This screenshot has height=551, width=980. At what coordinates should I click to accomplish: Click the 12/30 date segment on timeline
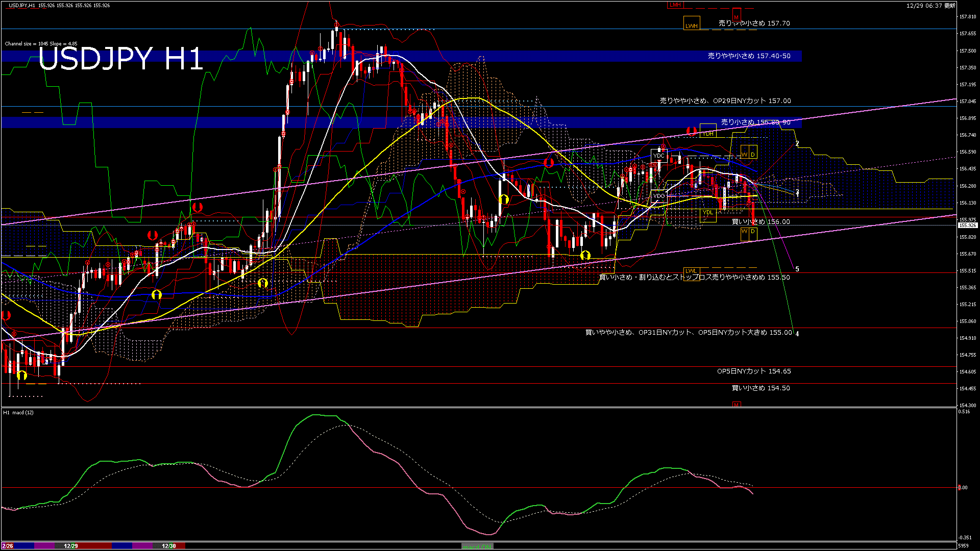169,546
